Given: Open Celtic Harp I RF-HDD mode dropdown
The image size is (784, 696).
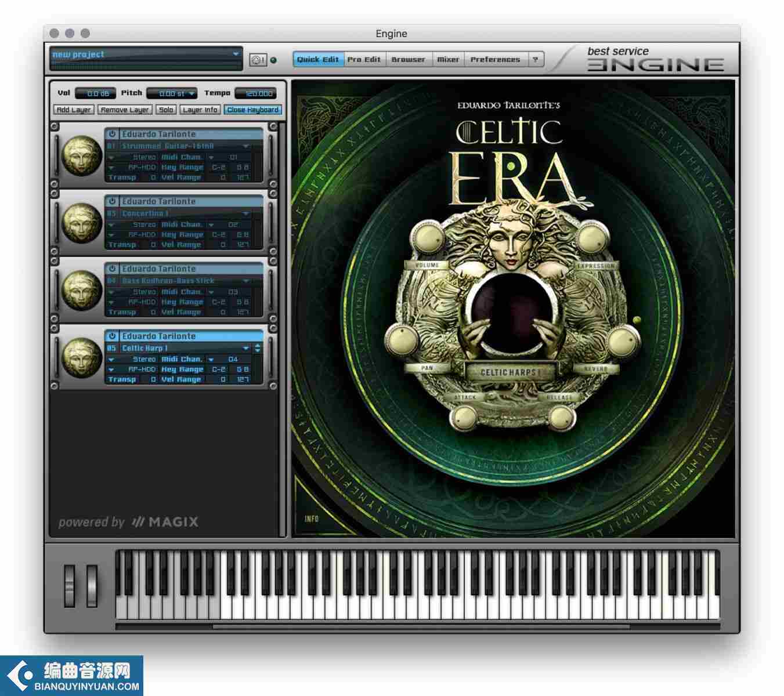Looking at the screenshot, I should point(111,369).
